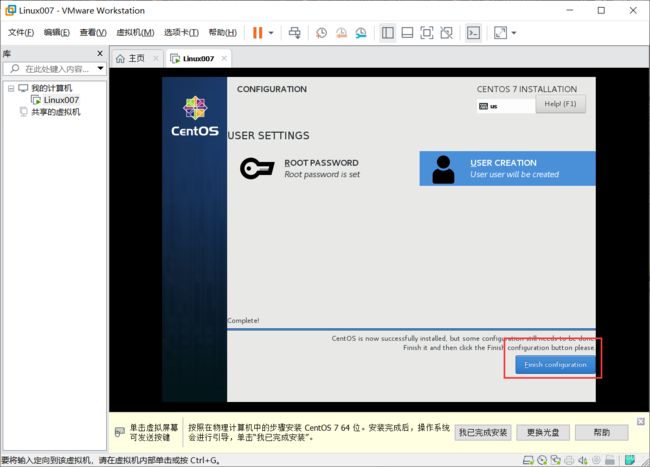
Task: Open the 编辑(E) menu
Action: tap(57, 32)
